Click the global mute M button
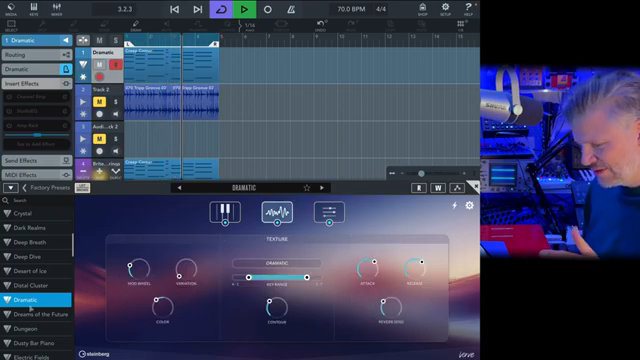Viewport: 640px width, 360px height. (100, 40)
